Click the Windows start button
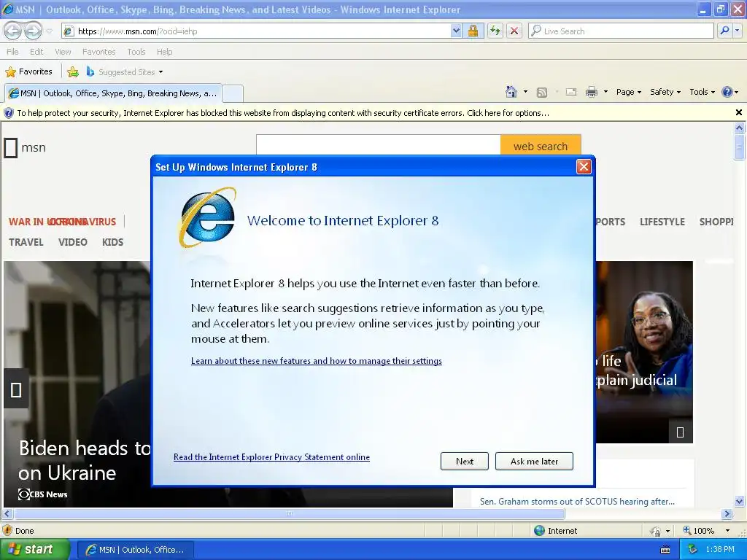The width and height of the screenshot is (747, 560). click(x=35, y=549)
